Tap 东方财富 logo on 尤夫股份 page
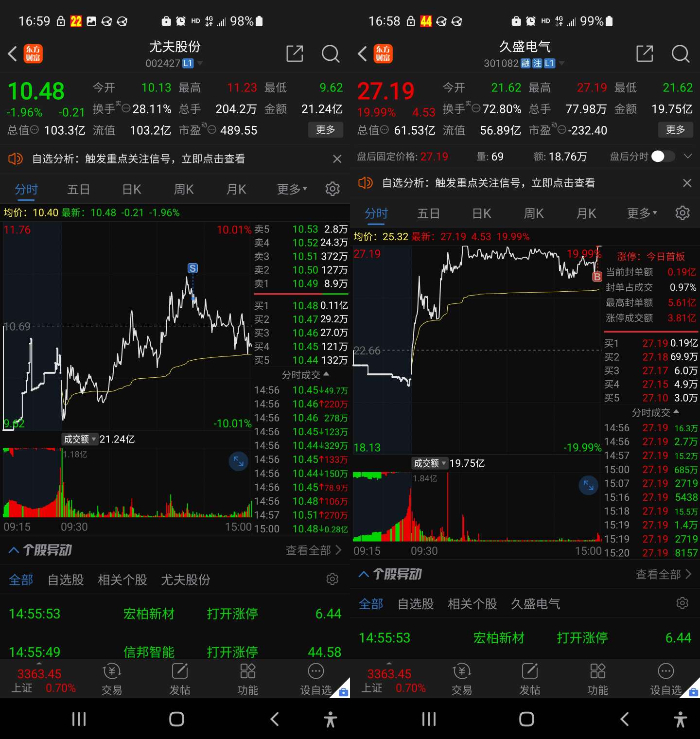700x739 pixels. click(33, 53)
